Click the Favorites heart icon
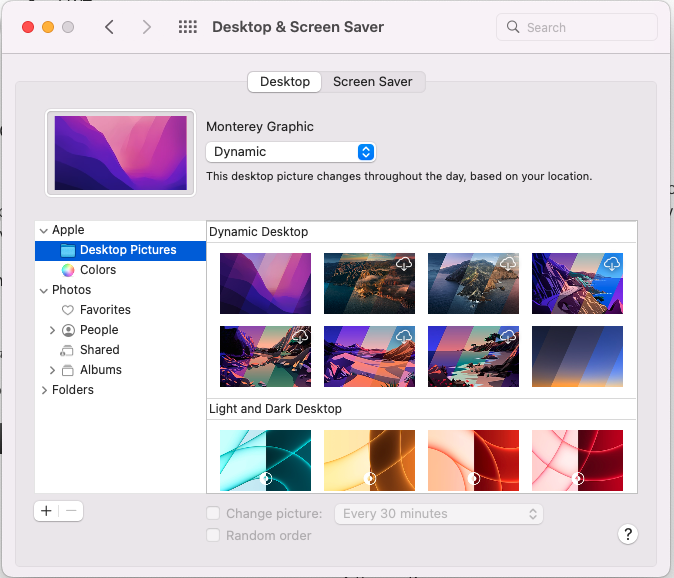 coord(68,310)
